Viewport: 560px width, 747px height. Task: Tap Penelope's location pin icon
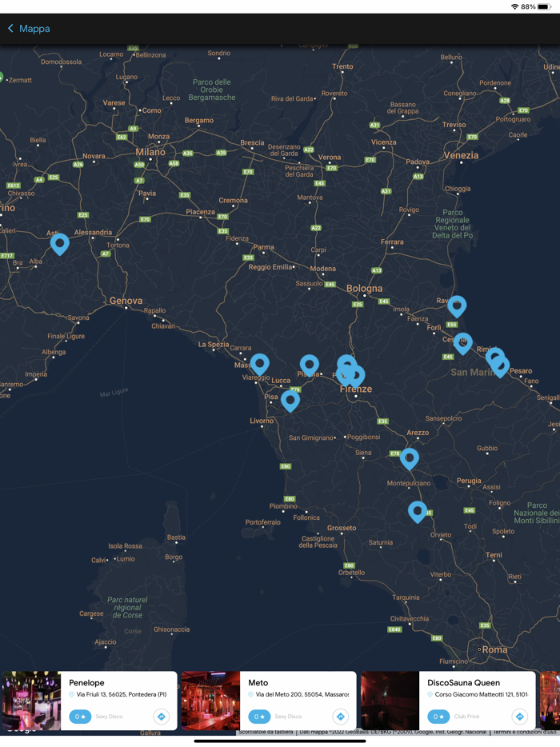pyautogui.click(x=71, y=694)
